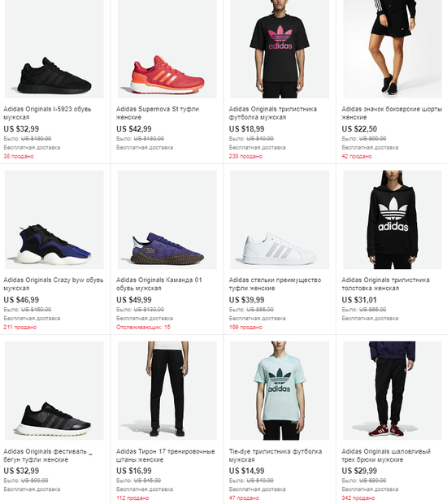Image resolution: width=447 pixels, height=504 pixels.
Task: Open the Adidas Тирон 17 штаны title link
Action: pos(166,455)
